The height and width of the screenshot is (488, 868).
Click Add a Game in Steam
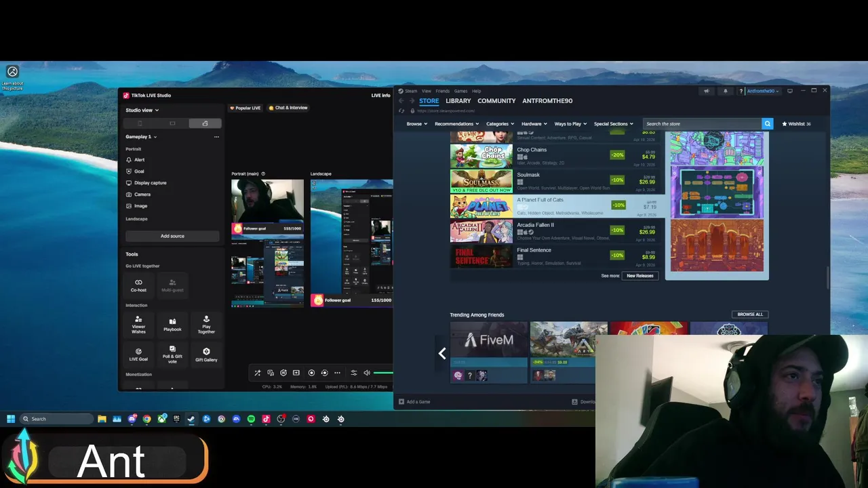click(x=414, y=402)
